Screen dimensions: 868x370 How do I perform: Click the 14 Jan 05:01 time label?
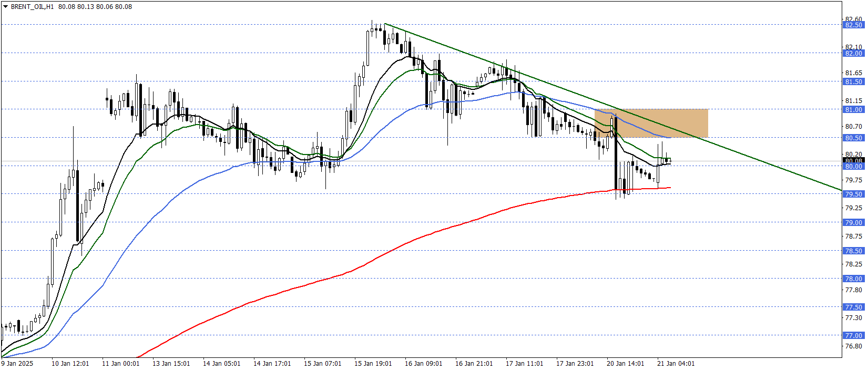221,363
